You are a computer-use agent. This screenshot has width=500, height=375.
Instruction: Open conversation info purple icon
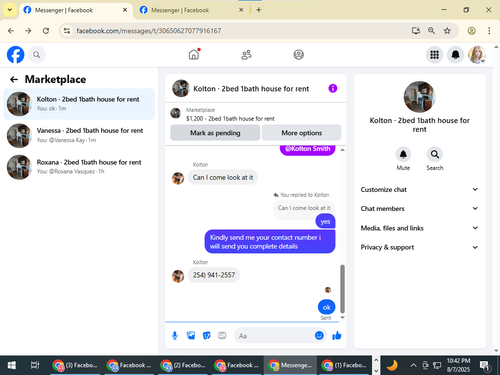[333, 88]
